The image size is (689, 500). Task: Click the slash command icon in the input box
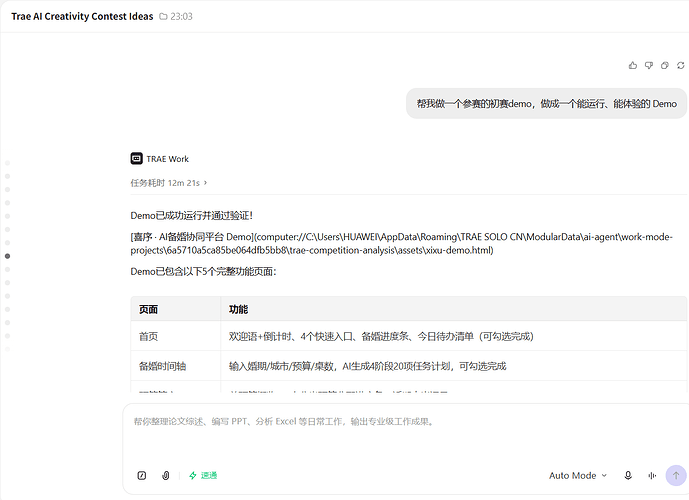point(141,475)
